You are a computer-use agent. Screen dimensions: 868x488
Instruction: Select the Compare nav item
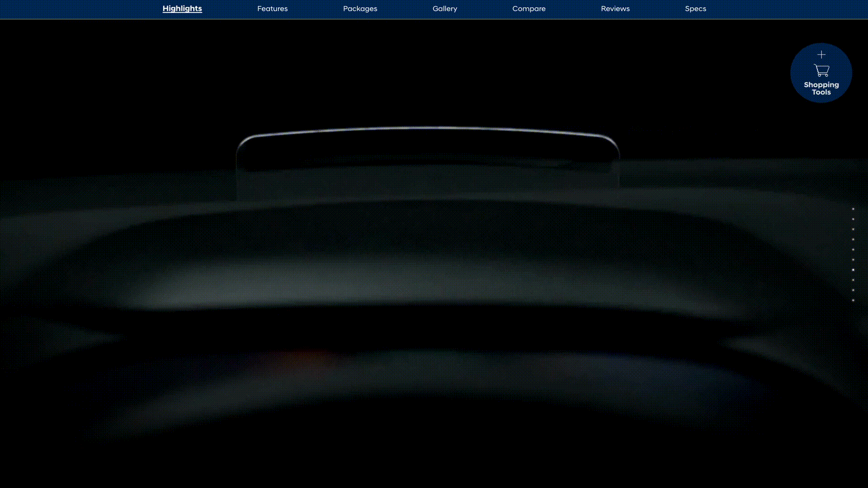529,9
